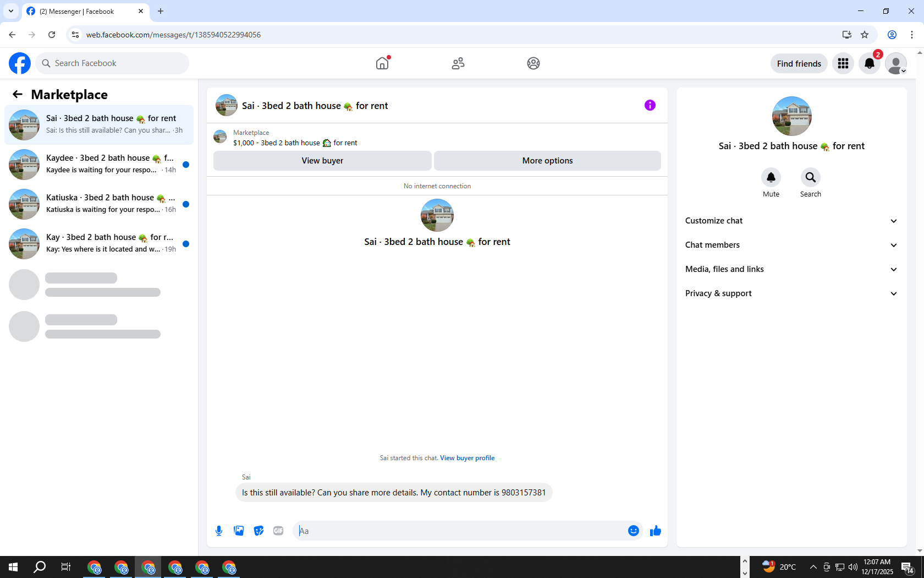Show hidden system tray icons
Viewport: 924px width, 578px height.
(x=813, y=567)
